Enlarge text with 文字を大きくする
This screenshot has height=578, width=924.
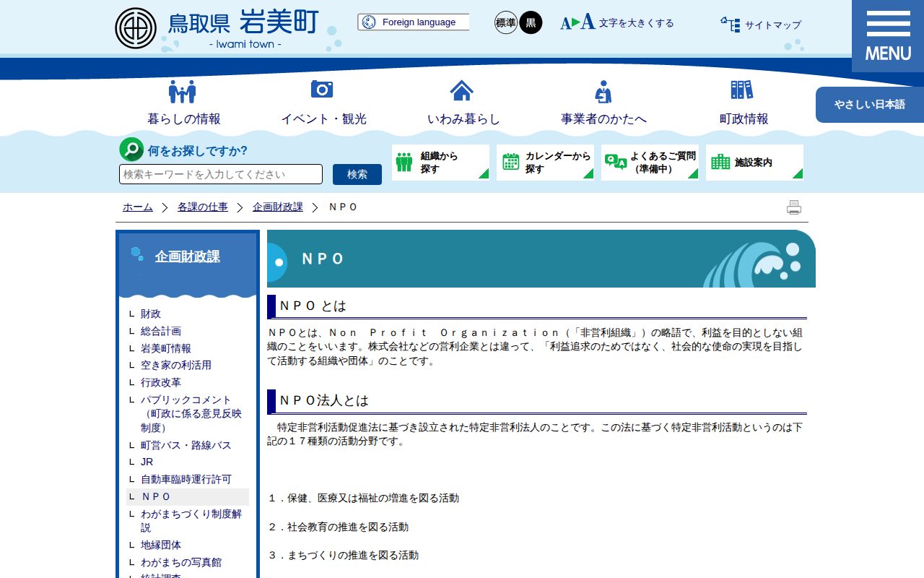[617, 22]
